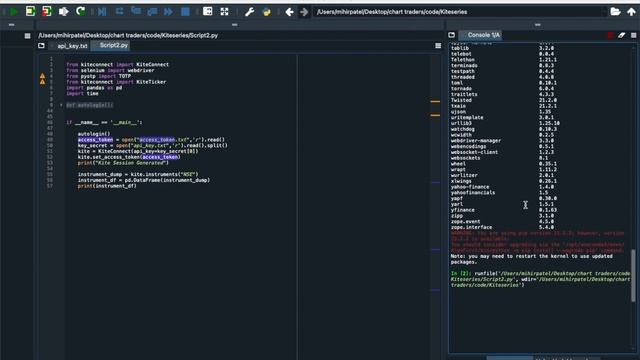
Task: Expand folded def autologin function
Action: [61, 105]
